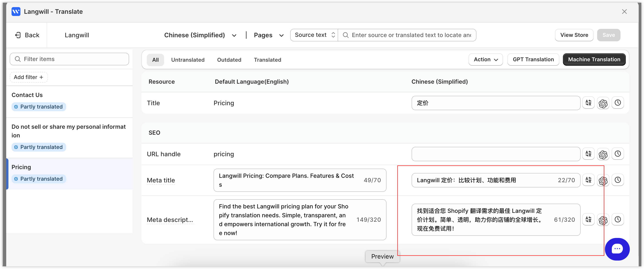Click GPT translate icon for Meta description
This screenshot has width=644, height=269.
pos(603,219)
